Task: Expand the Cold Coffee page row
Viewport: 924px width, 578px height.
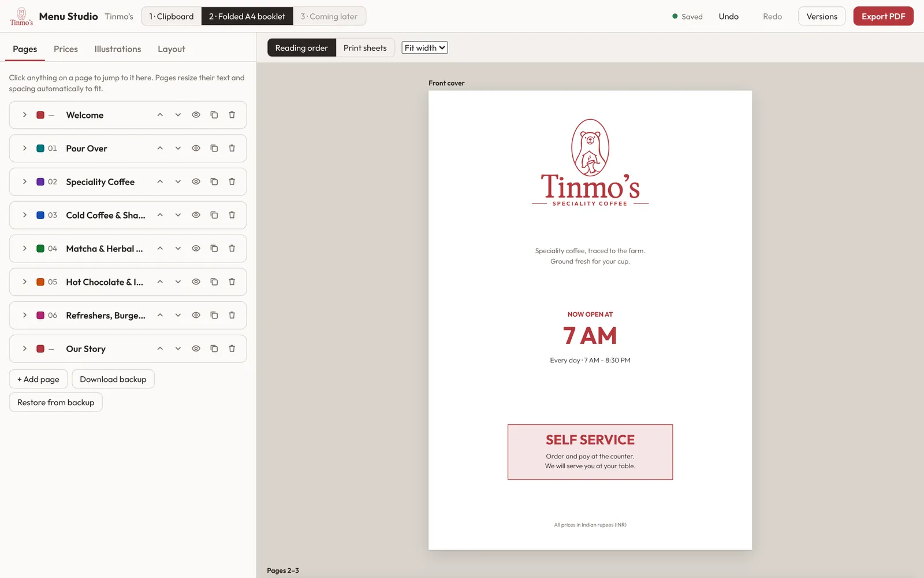Action: tap(24, 215)
